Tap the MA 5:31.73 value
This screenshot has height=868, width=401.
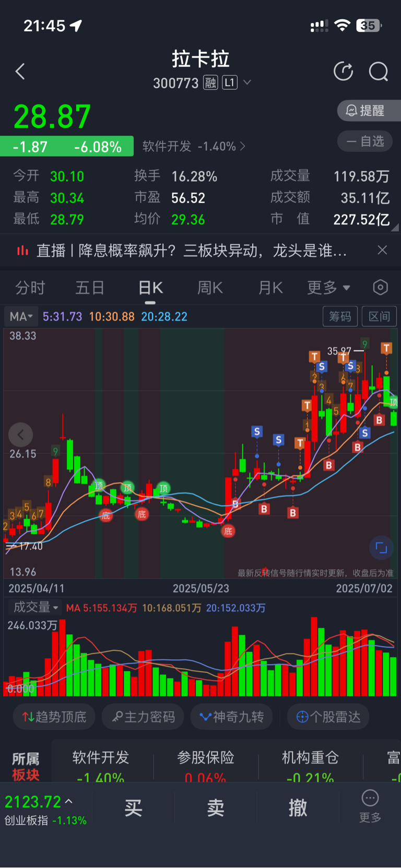[x=62, y=316]
